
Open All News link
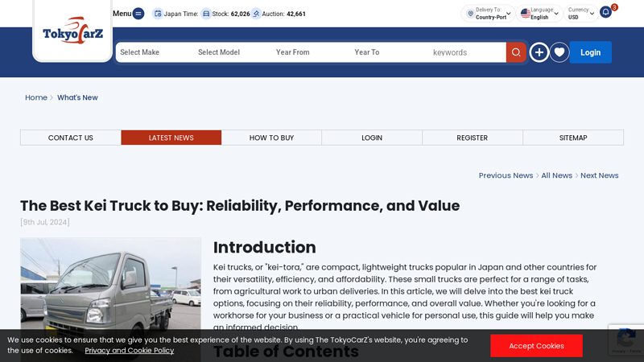pyautogui.click(x=556, y=175)
